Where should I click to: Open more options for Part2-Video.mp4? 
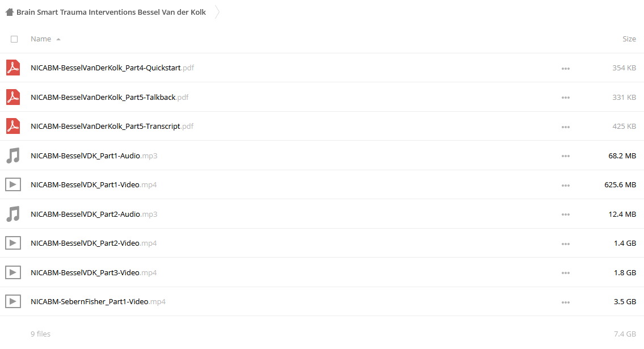[566, 244]
